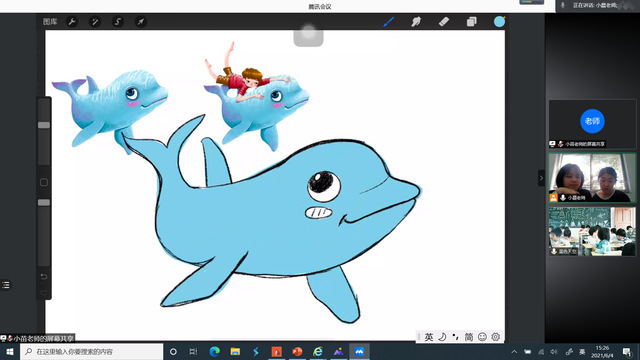Select the 老师 participant video tile

592,124
